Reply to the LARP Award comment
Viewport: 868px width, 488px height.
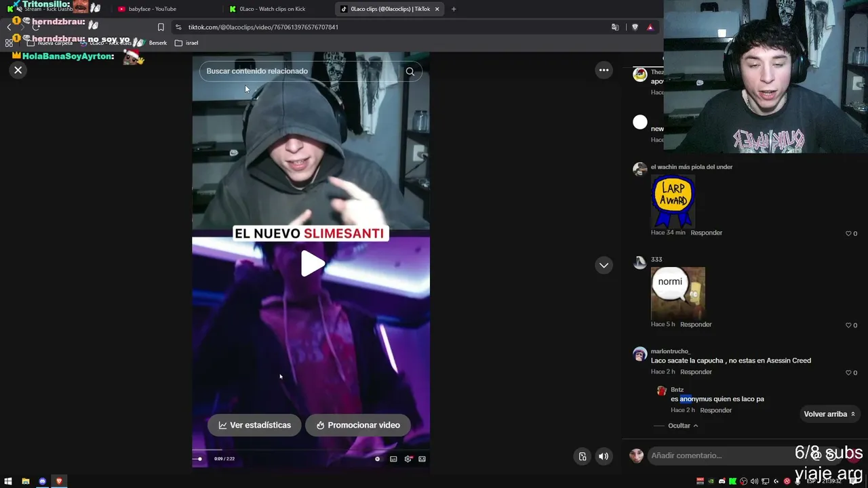click(707, 232)
